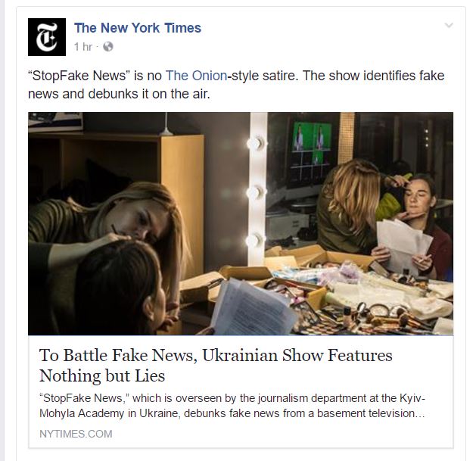Open the article headline 'To Battle Fake News'
The height and width of the screenshot is (461, 476).
pyautogui.click(x=216, y=365)
